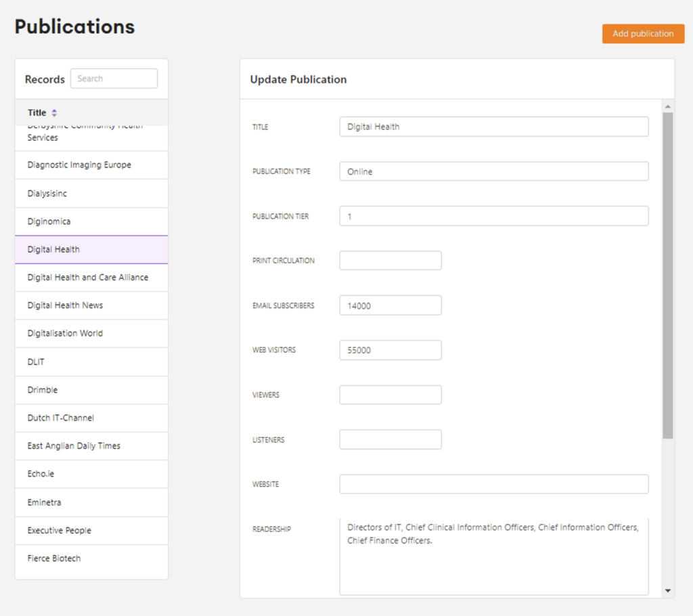Sort records by the Title sort icon
This screenshot has width=693, height=616.
coord(54,113)
